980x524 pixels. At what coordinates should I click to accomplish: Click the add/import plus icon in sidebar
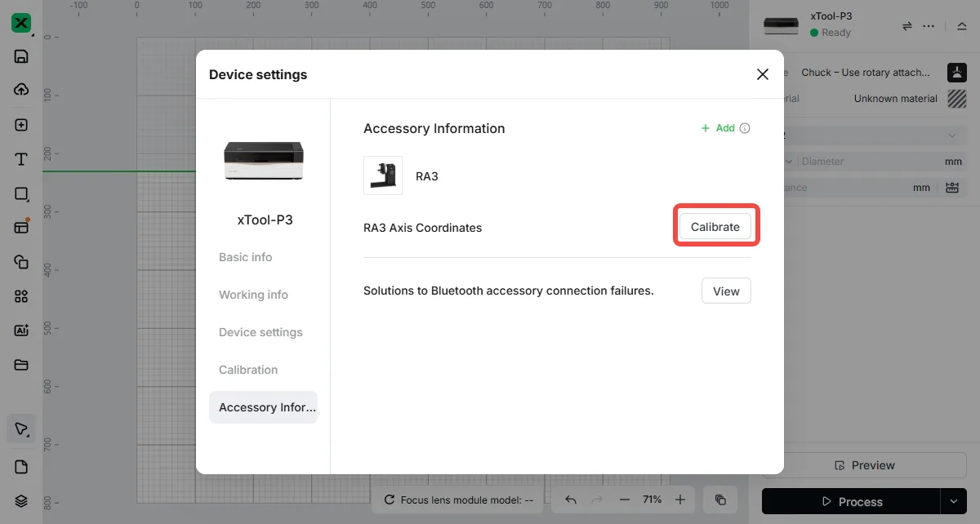tap(21, 125)
